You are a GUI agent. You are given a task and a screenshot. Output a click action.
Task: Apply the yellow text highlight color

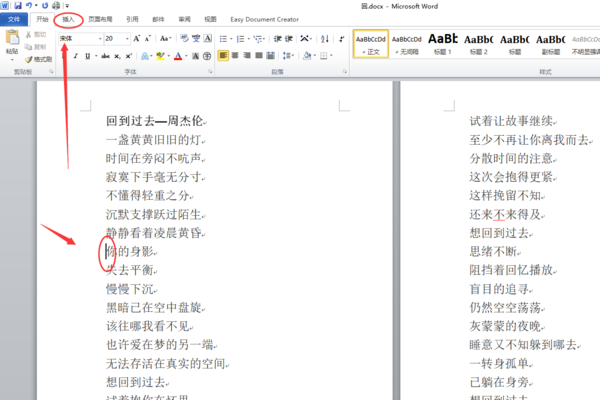tap(160, 56)
